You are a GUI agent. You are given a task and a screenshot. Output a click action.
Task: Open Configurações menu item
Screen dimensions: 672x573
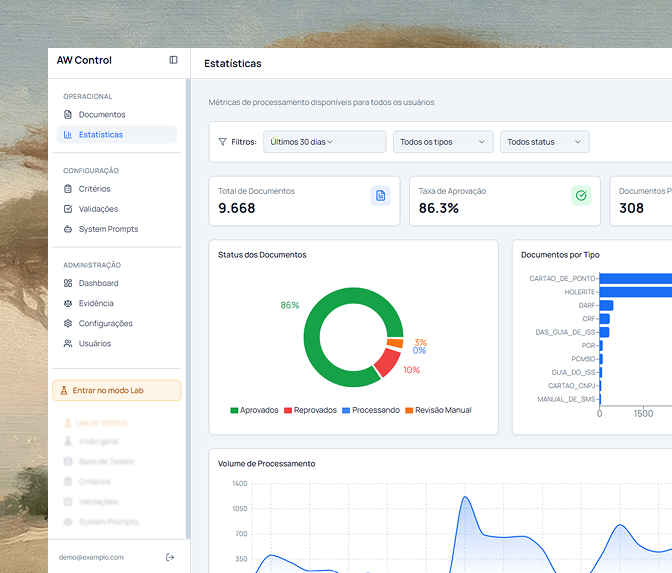click(117, 323)
